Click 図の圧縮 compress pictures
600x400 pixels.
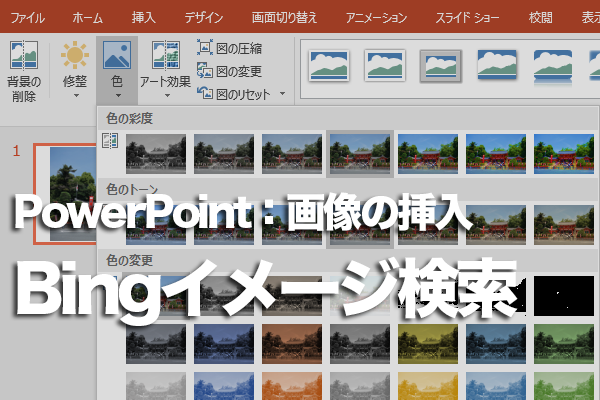click(x=230, y=48)
